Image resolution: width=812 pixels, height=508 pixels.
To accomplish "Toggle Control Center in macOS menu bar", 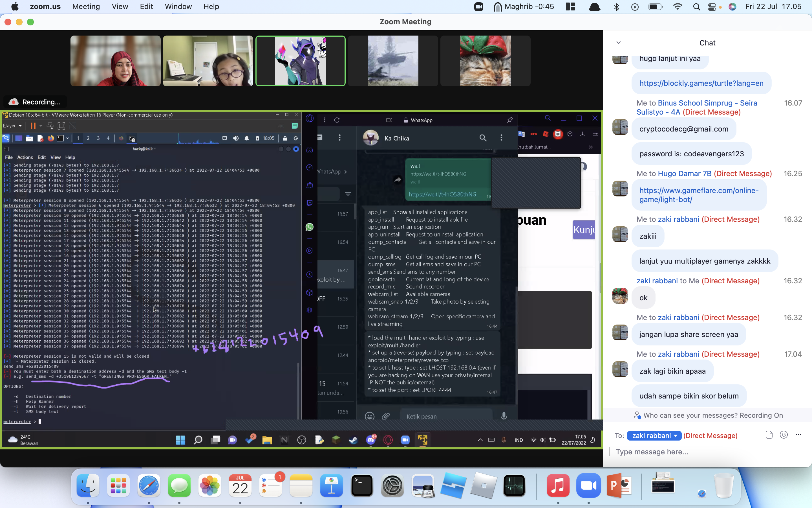I will coord(712,7).
